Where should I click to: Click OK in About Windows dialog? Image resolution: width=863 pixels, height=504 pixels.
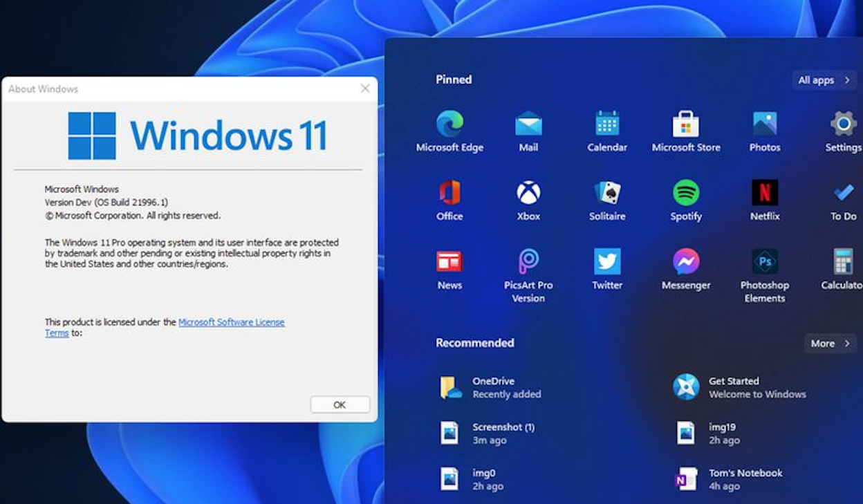pos(340,404)
